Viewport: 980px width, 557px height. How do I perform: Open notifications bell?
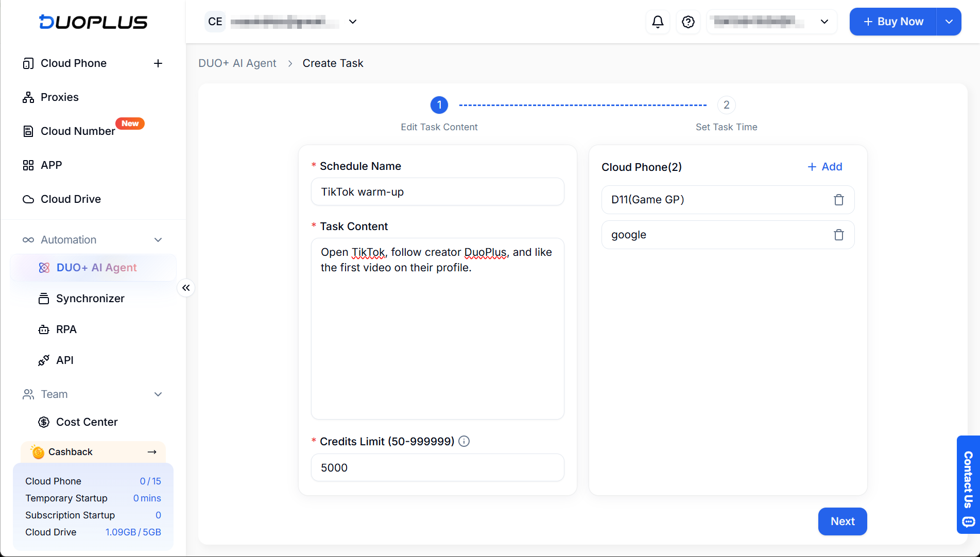[x=658, y=22]
